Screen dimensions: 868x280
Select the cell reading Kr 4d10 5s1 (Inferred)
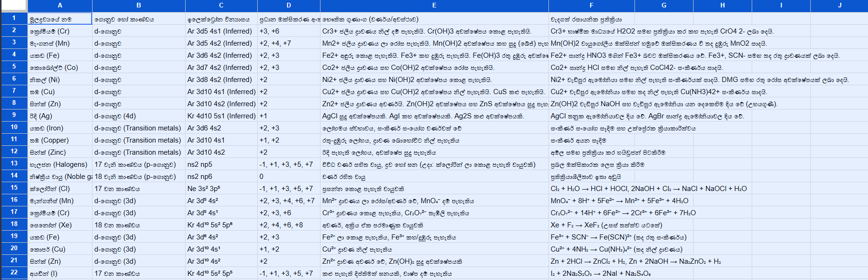(x=221, y=116)
